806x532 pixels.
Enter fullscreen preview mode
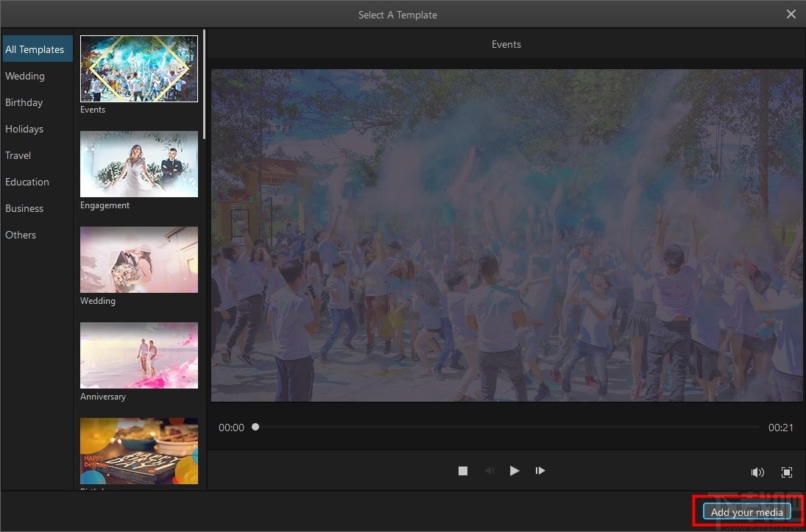click(786, 472)
